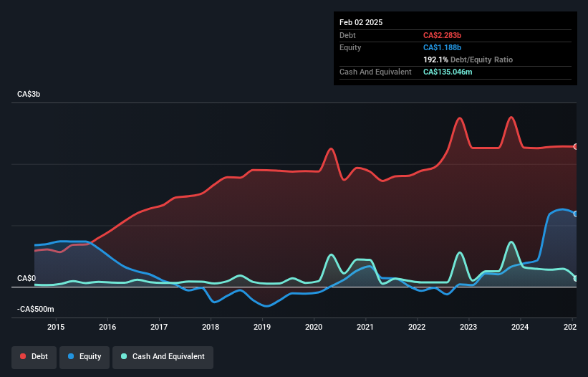Image resolution: width=588 pixels, height=377 pixels.
Task: Click the 2021 x-axis label
Action: pyautogui.click(x=365, y=327)
